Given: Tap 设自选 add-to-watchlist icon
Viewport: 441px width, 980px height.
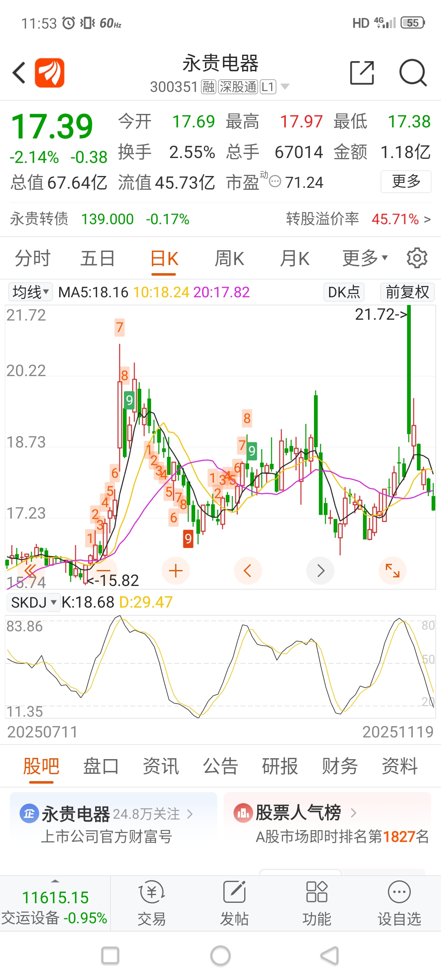Looking at the screenshot, I should (399, 892).
